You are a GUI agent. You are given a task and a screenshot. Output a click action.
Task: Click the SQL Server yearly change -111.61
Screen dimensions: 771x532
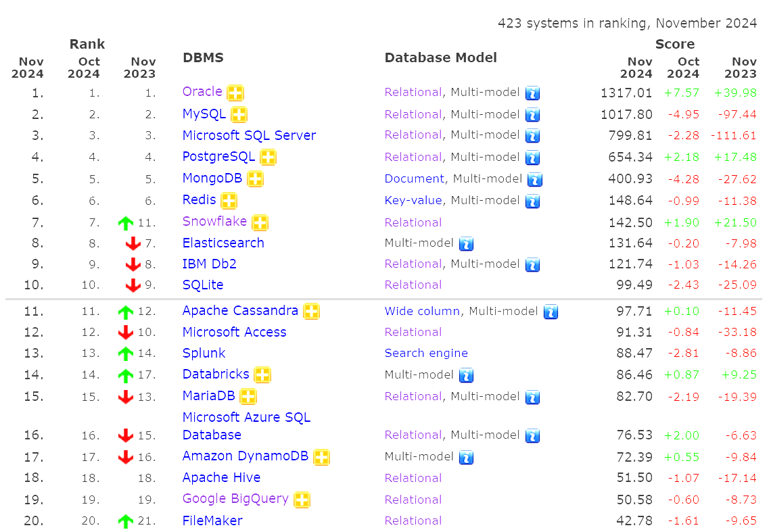734,136
